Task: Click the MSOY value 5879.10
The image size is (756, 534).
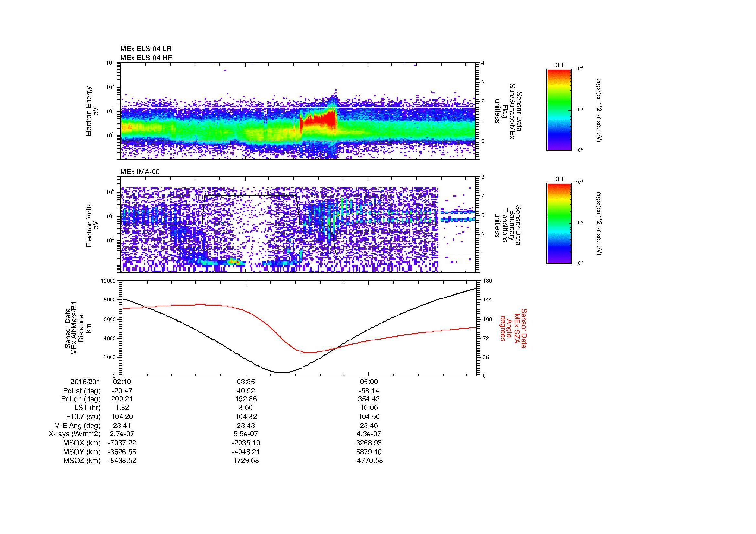Action: click(x=369, y=452)
